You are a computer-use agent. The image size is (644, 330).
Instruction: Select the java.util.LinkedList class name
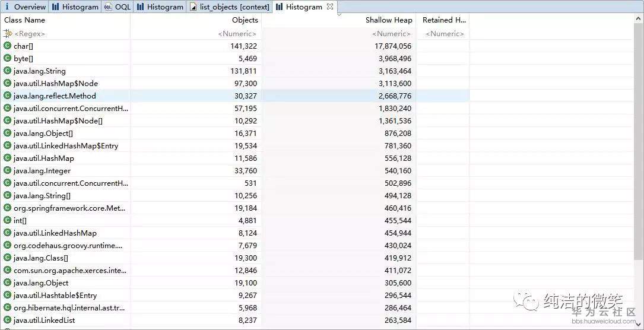[45, 320]
